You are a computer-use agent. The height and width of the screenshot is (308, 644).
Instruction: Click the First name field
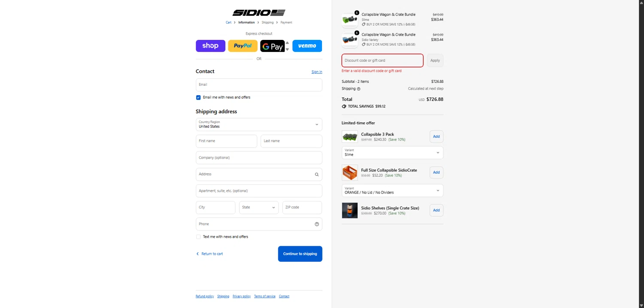226,141
